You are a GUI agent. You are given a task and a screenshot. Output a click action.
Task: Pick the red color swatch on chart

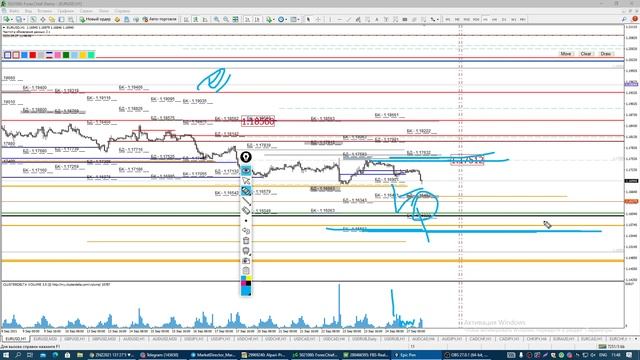pos(33,55)
